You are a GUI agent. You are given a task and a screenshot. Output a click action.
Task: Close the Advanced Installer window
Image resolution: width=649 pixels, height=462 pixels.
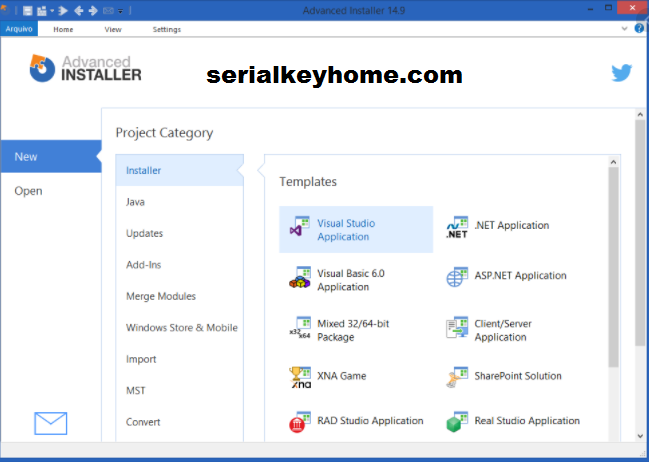point(632,8)
